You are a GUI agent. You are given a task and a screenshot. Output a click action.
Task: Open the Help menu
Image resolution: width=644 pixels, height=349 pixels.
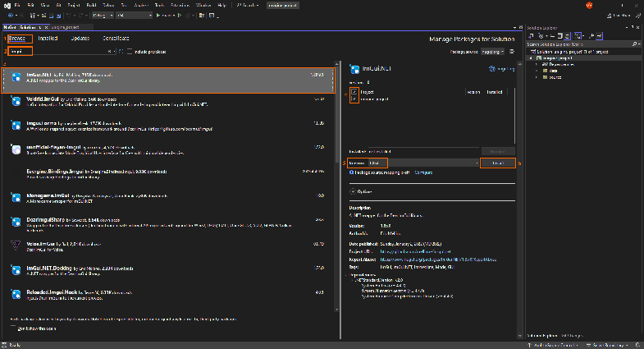222,6
